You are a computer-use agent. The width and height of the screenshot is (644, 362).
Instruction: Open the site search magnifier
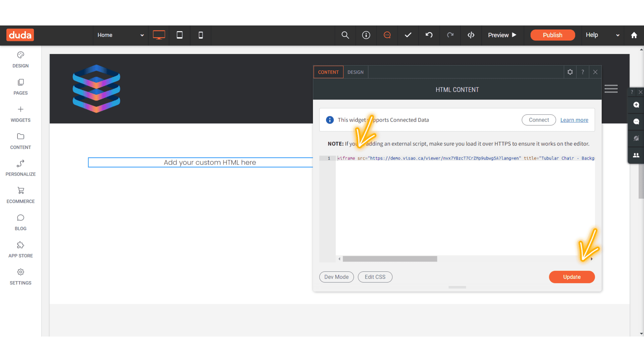[345, 35]
